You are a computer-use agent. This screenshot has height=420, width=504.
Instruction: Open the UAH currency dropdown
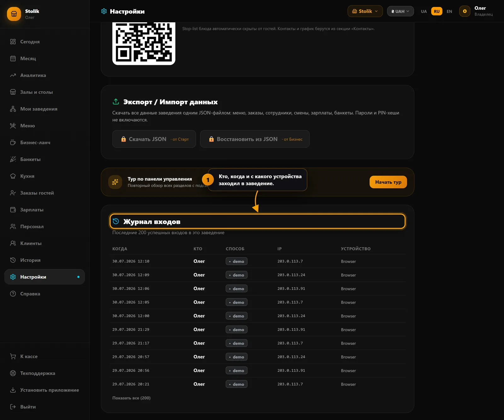400,11
